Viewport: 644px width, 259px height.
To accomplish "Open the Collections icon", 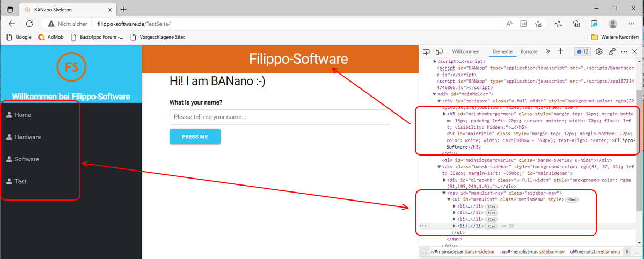I will (577, 24).
